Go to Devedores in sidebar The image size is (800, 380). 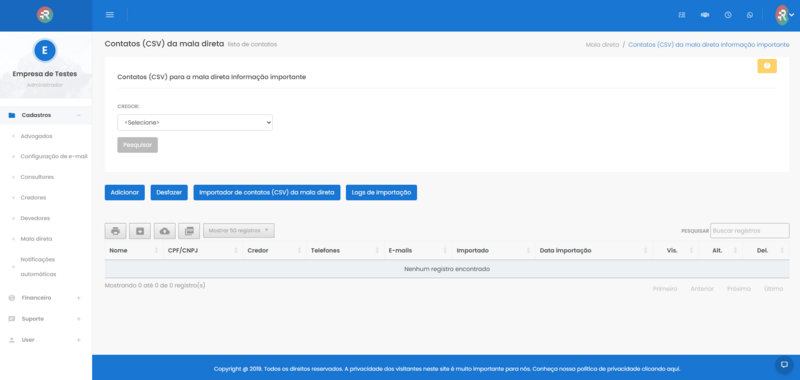(35, 218)
